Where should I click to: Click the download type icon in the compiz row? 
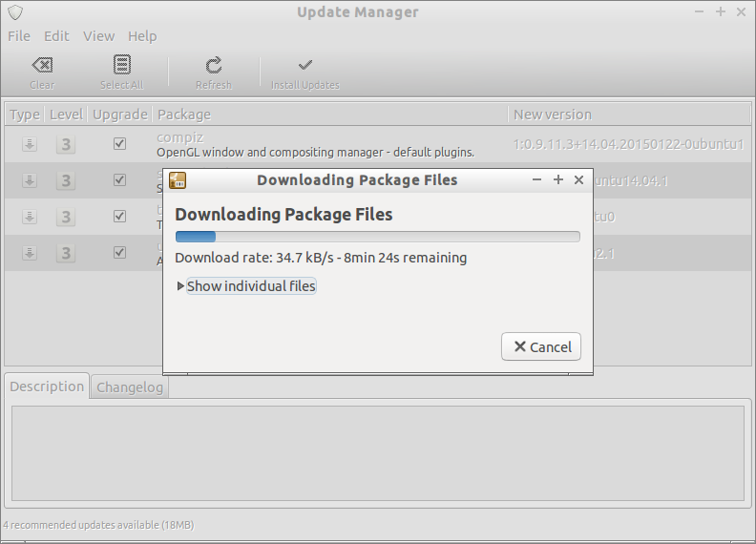click(x=30, y=144)
